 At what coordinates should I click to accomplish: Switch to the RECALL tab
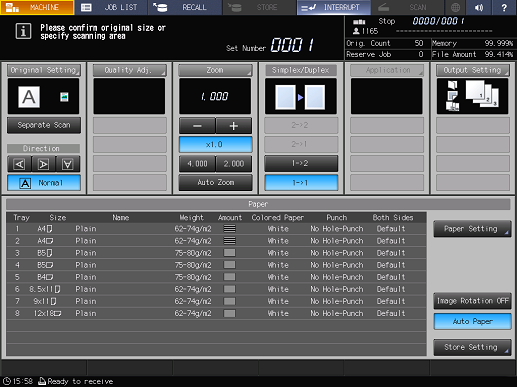pyautogui.click(x=185, y=7)
